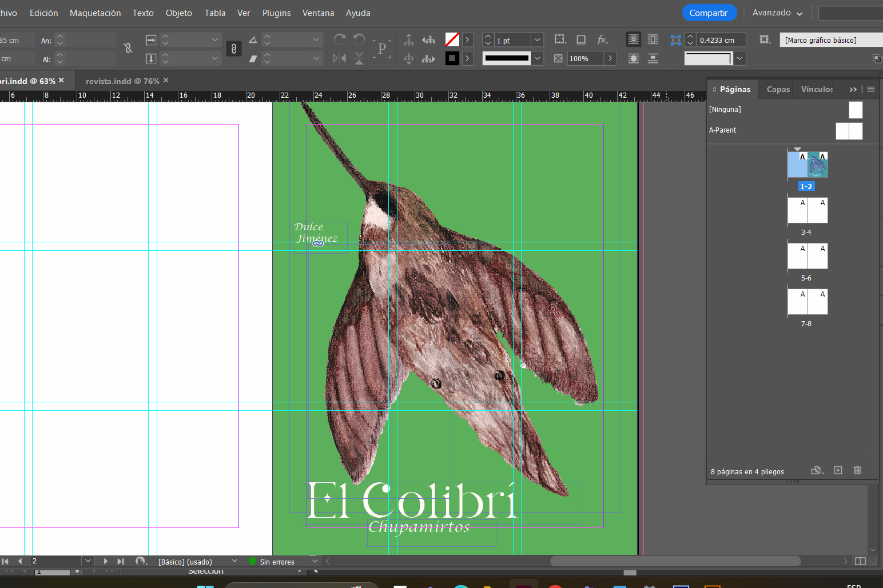Click the Compartir button
This screenshot has width=883, height=588.
tap(709, 13)
